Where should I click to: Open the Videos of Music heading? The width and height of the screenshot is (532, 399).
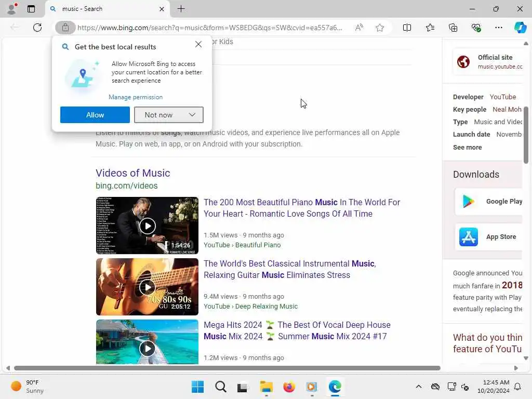pos(132,173)
